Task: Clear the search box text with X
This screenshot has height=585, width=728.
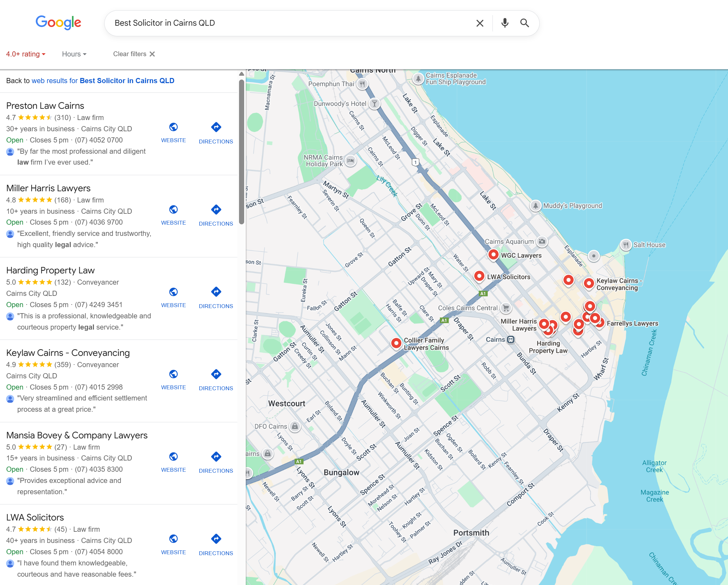Action: coord(479,23)
